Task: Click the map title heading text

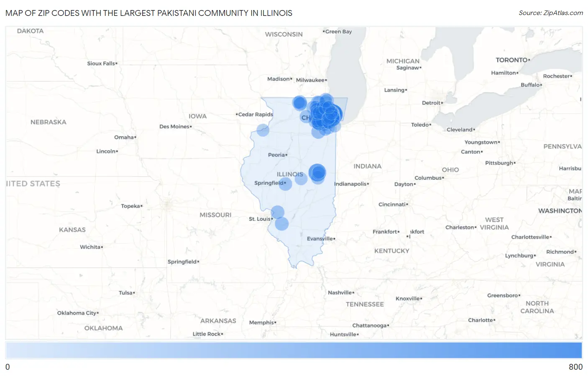Action: tap(149, 13)
